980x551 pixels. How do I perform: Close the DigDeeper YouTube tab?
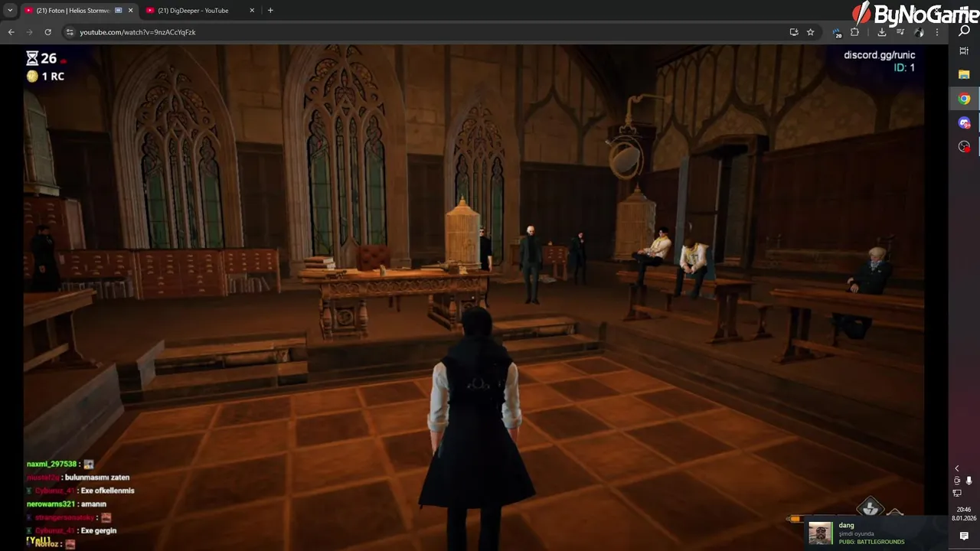(x=253, y=11)
